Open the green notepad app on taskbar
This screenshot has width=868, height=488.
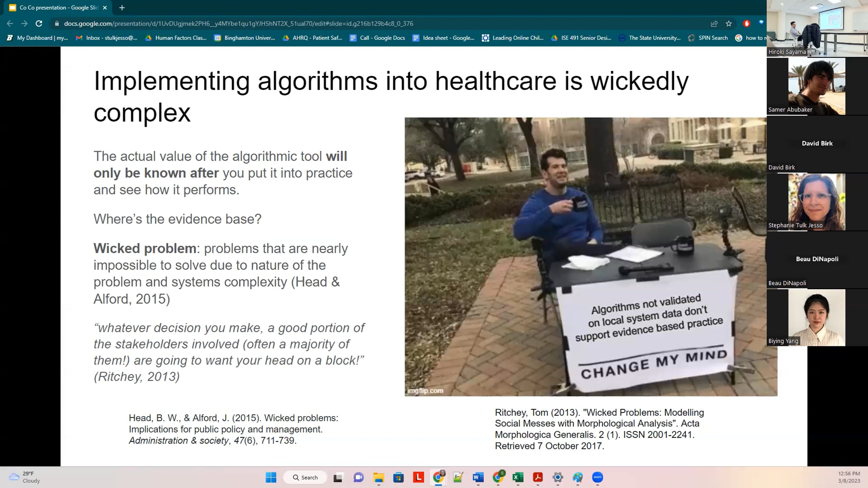[458, 478]
